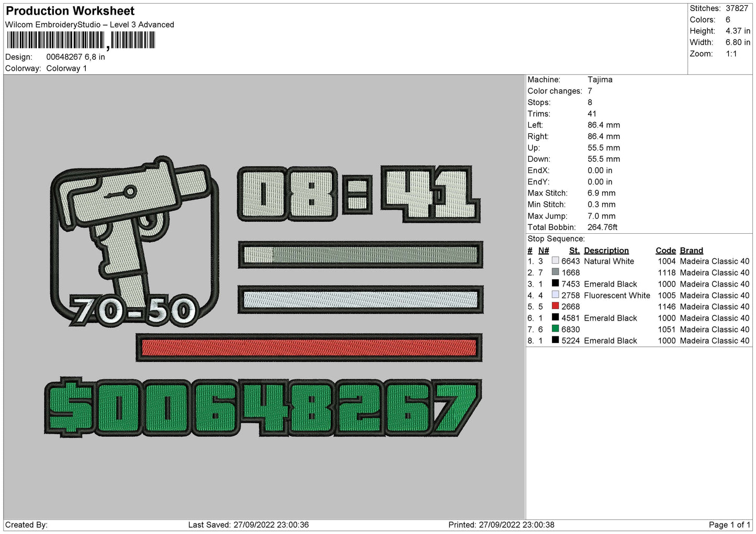Click thread code 1118 in row 2
This screenshot has width=756, height=534.
(667, 272)
